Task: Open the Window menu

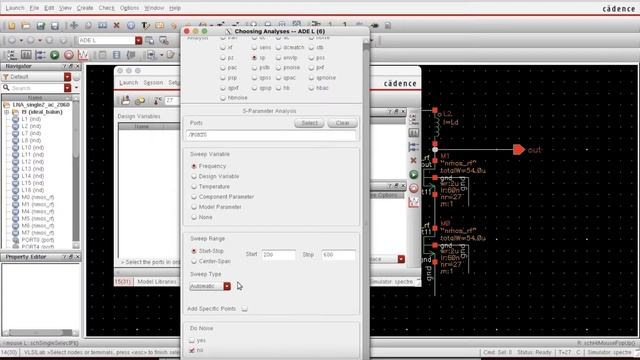Action: (154, 8)
